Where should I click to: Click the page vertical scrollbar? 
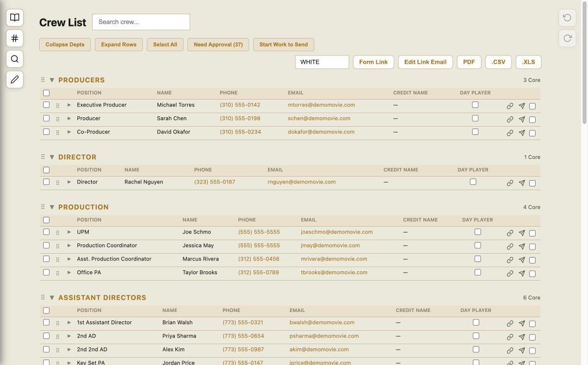point(585,64)
